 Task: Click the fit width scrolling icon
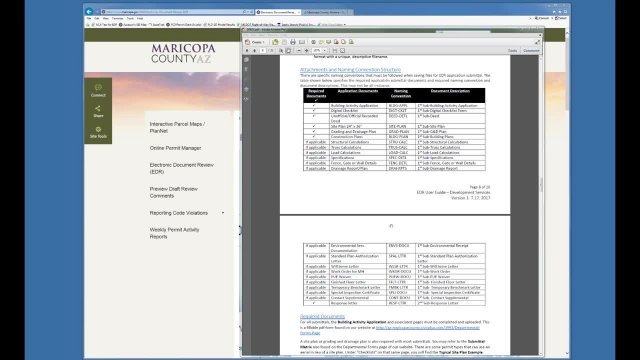pos(335,51)
